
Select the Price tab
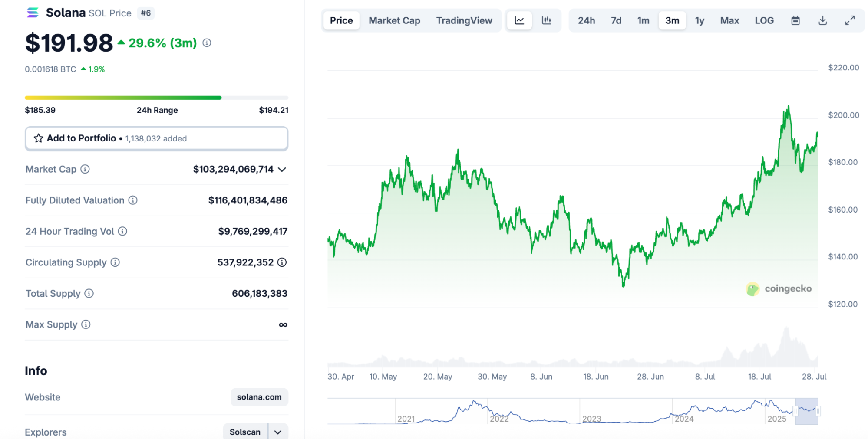pos(341,20)
